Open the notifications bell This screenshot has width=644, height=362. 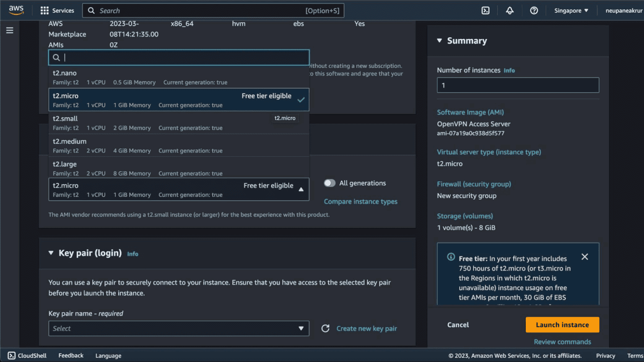point(509,10)
